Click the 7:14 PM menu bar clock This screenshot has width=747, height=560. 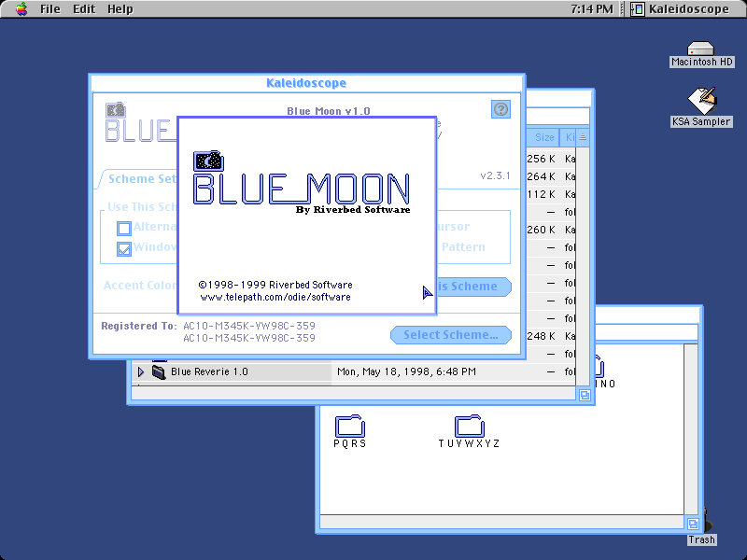point(592,9)
